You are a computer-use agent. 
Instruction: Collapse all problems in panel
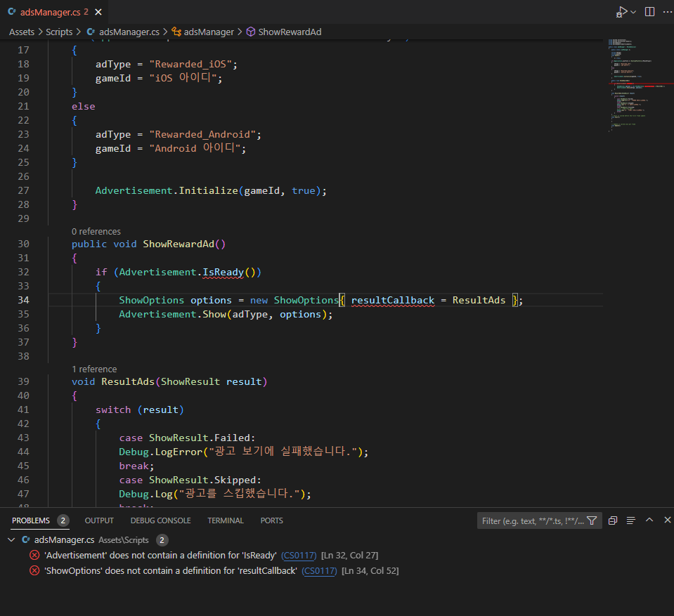[x=613, y=520]
